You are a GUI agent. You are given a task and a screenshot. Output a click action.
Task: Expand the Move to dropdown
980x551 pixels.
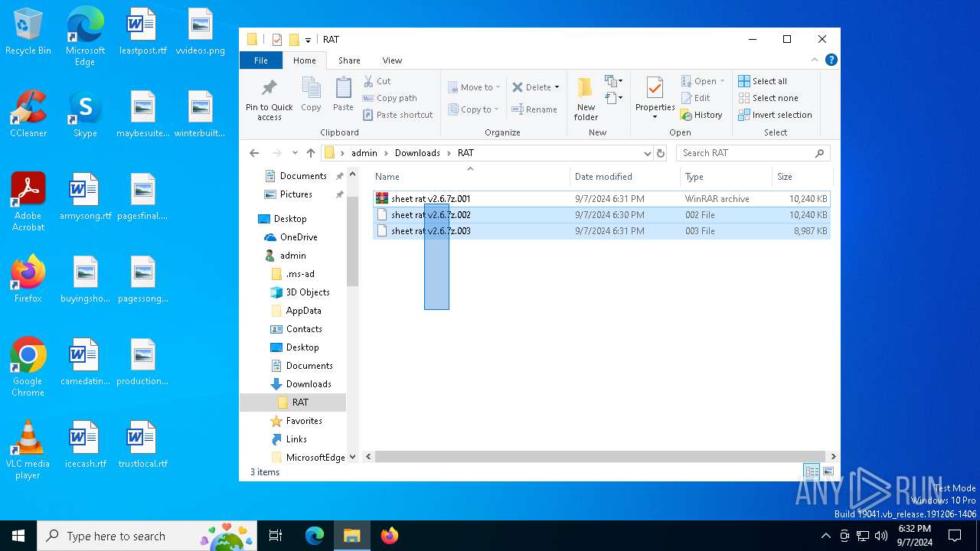tap(498, 87)
